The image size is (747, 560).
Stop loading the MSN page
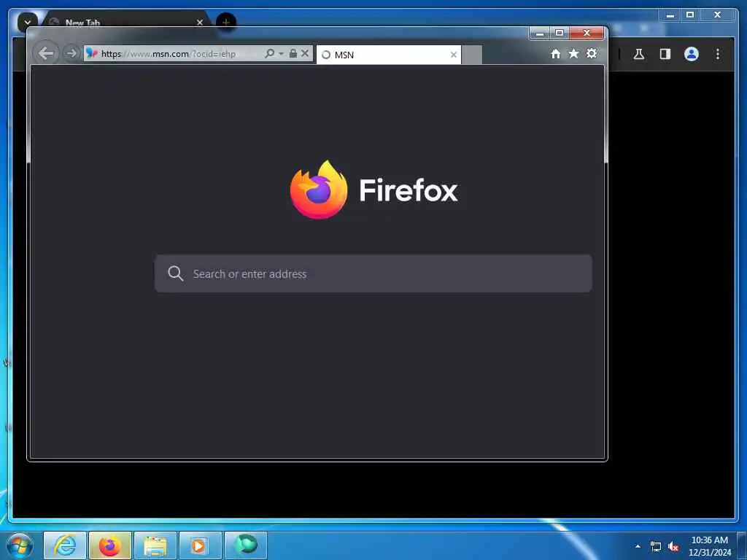(305, 53)
